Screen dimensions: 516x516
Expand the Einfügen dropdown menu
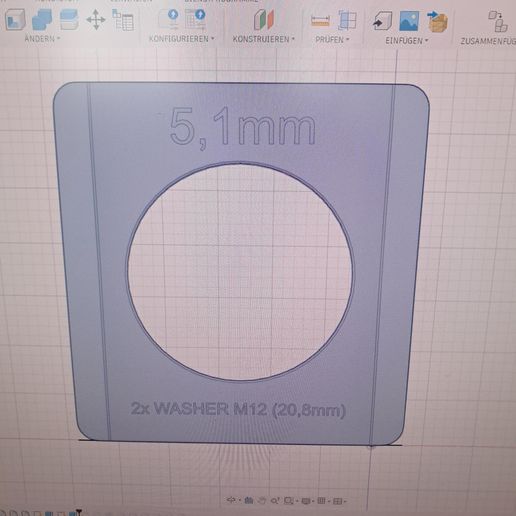[407, 41]
